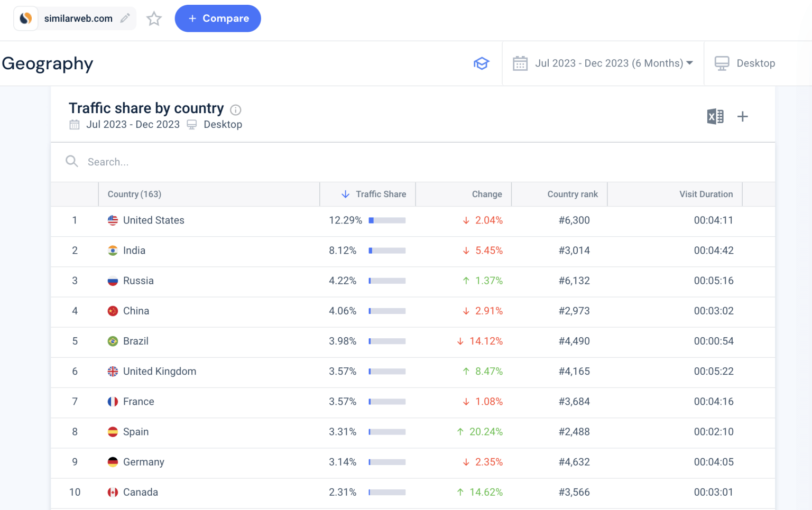Toggle Traffic Share sort order arrow
This screenshot has height=510, width=812.
pyautogui.click(x=346, y=194)
